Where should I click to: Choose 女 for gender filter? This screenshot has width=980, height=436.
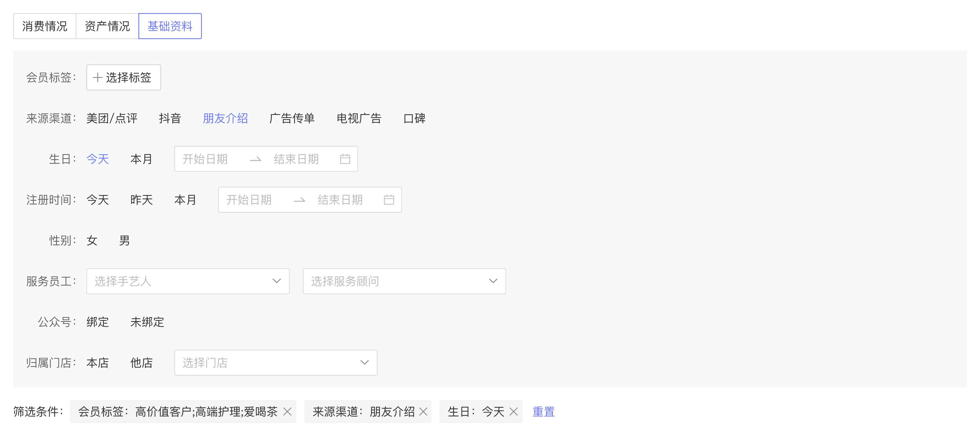point(92,241)
